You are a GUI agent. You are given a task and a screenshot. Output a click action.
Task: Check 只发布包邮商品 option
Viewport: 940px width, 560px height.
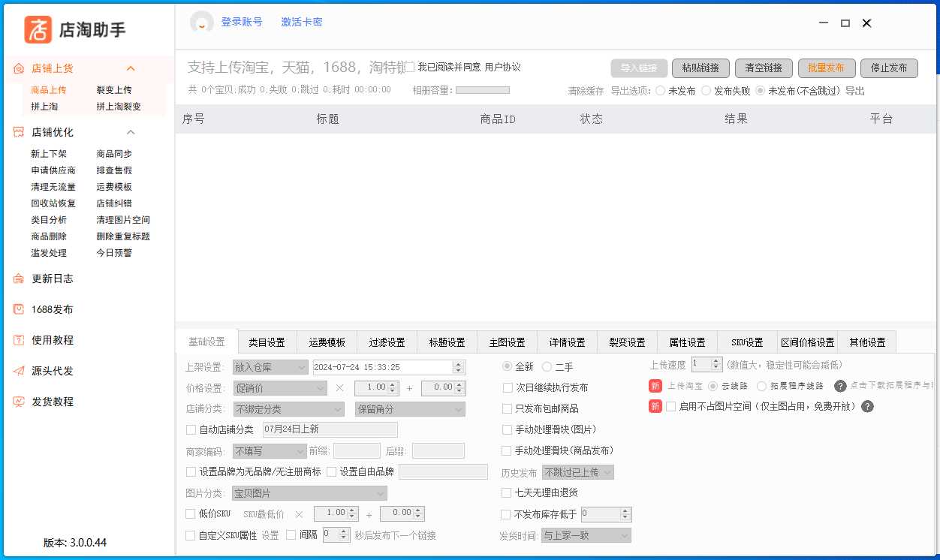pyautogui.click(x=507, y=409)
